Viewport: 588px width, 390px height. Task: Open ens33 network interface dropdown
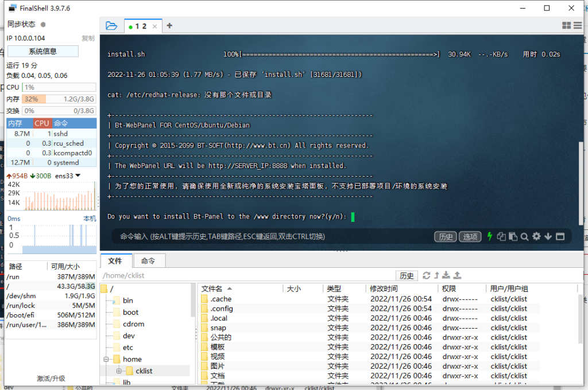[x=78, y=175]
